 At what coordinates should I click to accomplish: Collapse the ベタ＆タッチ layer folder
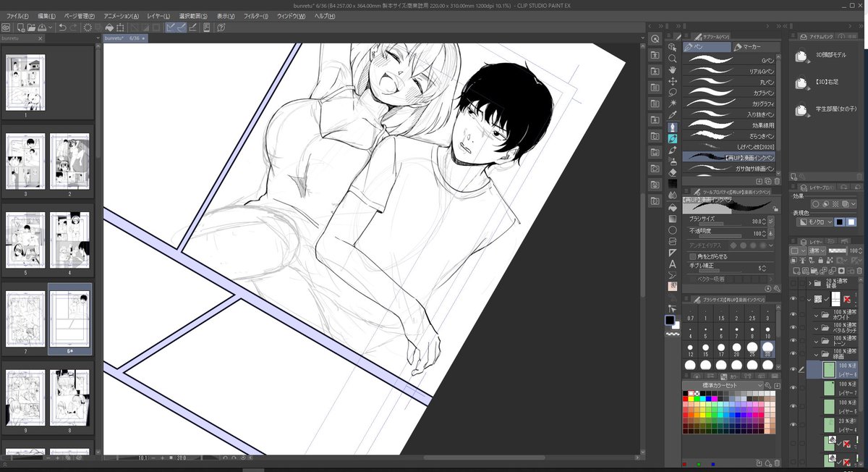click(817, 328)
